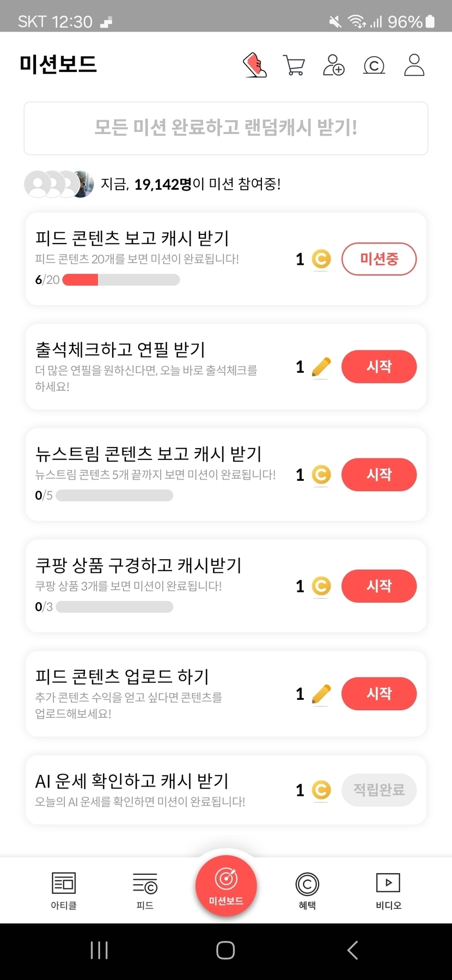This screenshot has height=980, width=452.
Task: Open the 혜택 tab
Action: click(x=307, y=890)
